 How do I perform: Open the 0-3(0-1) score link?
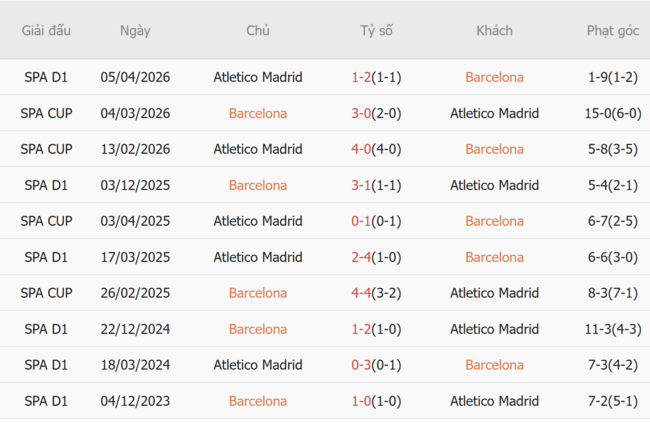pyautogui.click(x=376, y=365)
